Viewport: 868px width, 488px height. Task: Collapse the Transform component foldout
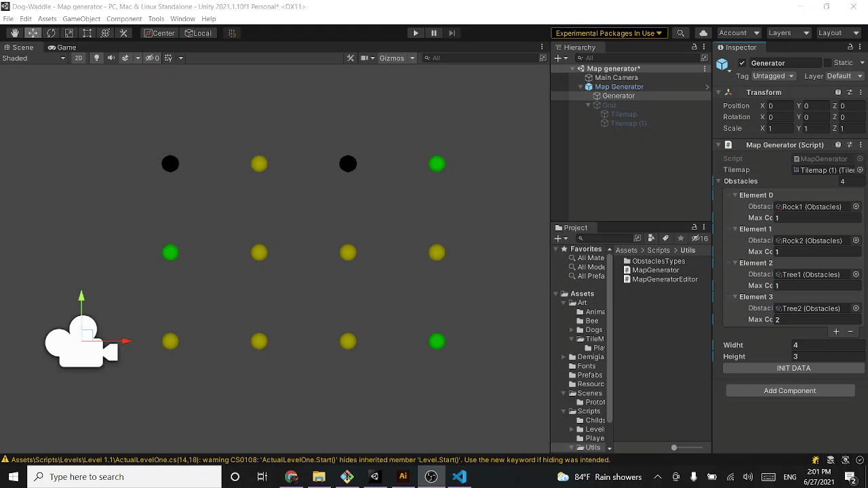point(719,93)
